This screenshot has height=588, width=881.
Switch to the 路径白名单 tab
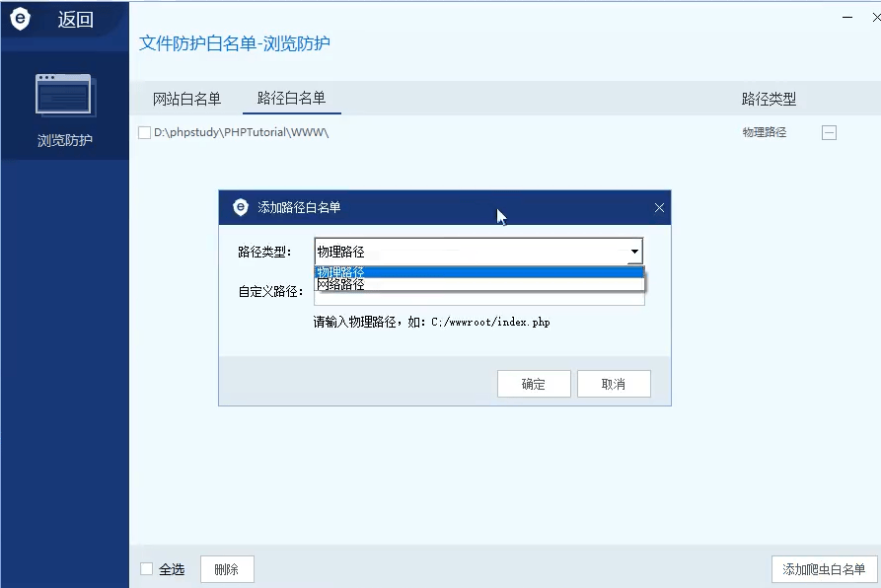[291, 99]
